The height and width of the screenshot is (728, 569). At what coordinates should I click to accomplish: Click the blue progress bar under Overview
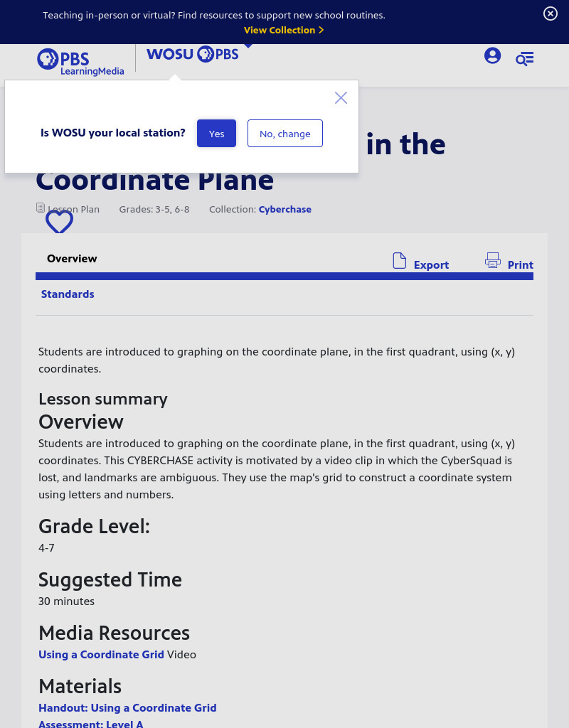284,276
